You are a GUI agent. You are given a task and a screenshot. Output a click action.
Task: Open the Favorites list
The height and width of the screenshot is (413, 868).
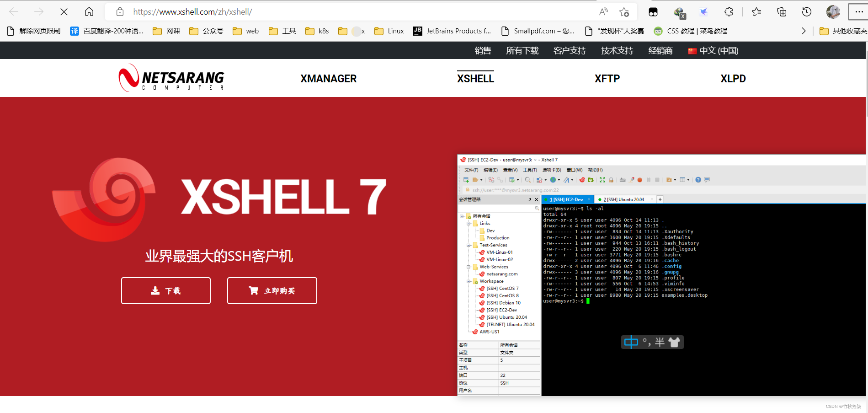pos(756,12)
